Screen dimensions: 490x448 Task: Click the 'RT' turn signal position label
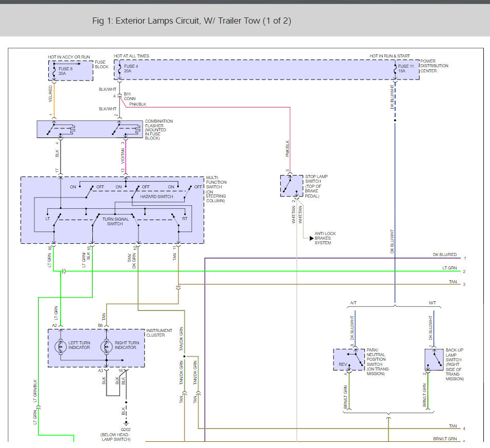pos(185,219)
